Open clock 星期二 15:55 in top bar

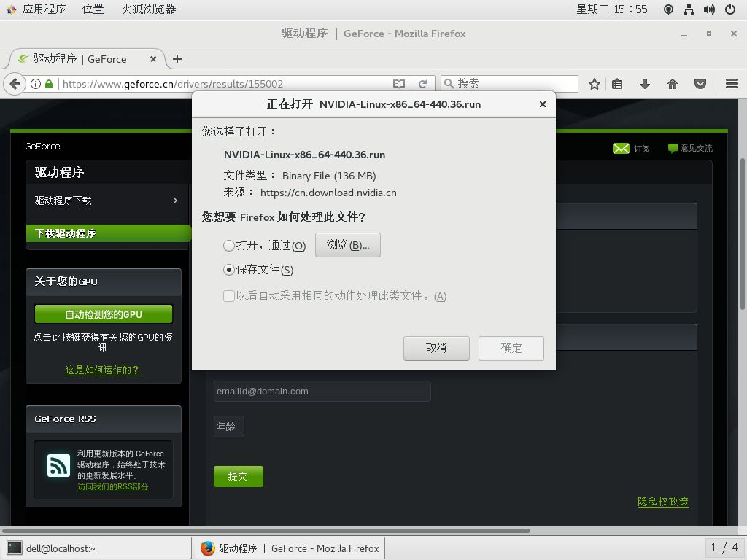612,9
